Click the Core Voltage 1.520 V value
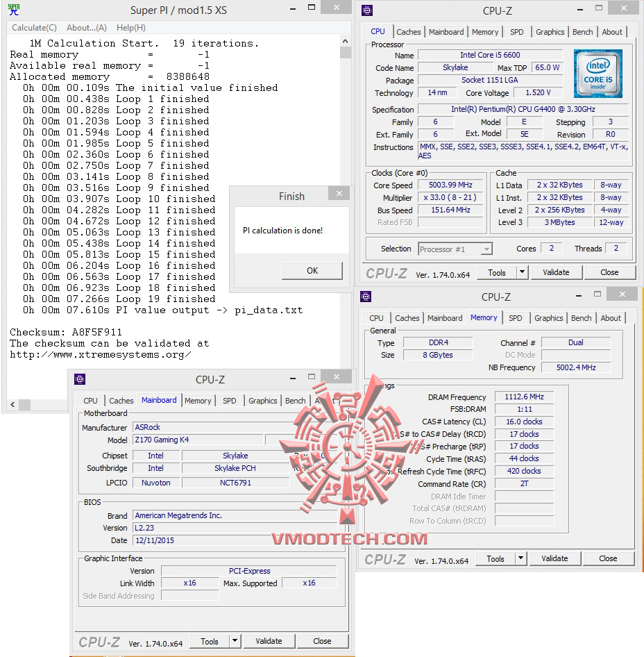The height and width of the screenshot is (657, 644). coord(538,92)
